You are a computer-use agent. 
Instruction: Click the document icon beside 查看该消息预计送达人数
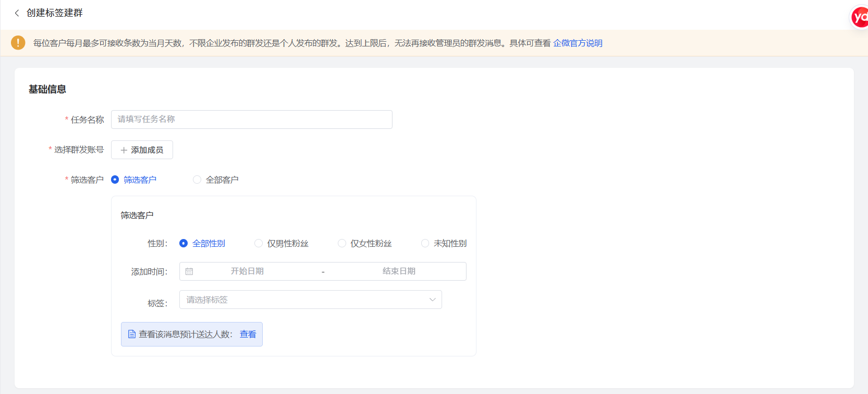[x=132, y=334]
